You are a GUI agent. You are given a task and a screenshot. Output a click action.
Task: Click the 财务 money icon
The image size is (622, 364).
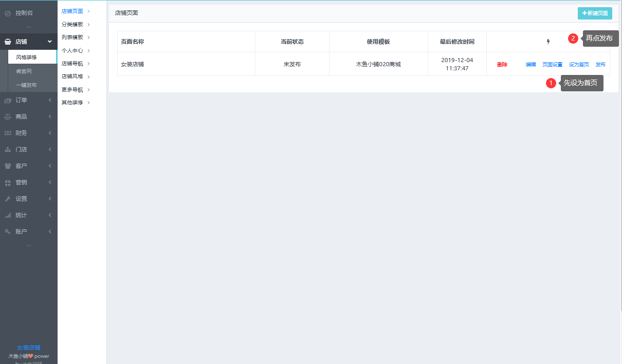(x=8, y=133)
